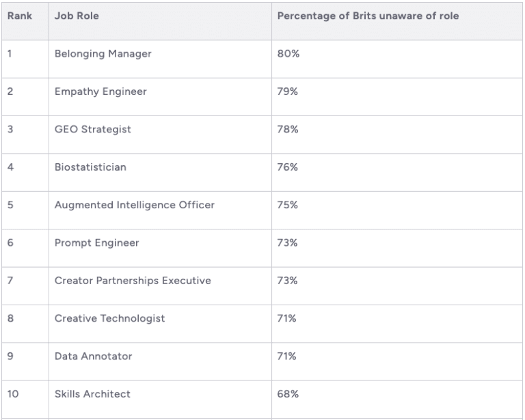
Task: Click the Job Role column header
Action: pyautogui.click(x=77, y=16)
